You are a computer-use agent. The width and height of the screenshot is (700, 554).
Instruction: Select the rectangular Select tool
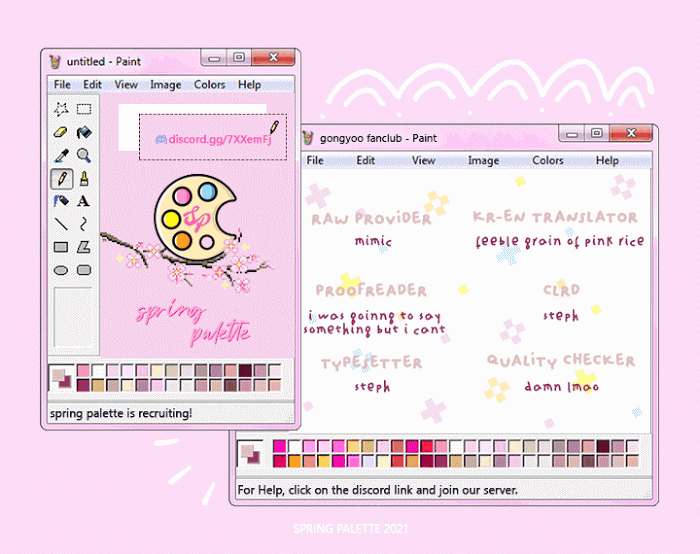tap(84, 109)
